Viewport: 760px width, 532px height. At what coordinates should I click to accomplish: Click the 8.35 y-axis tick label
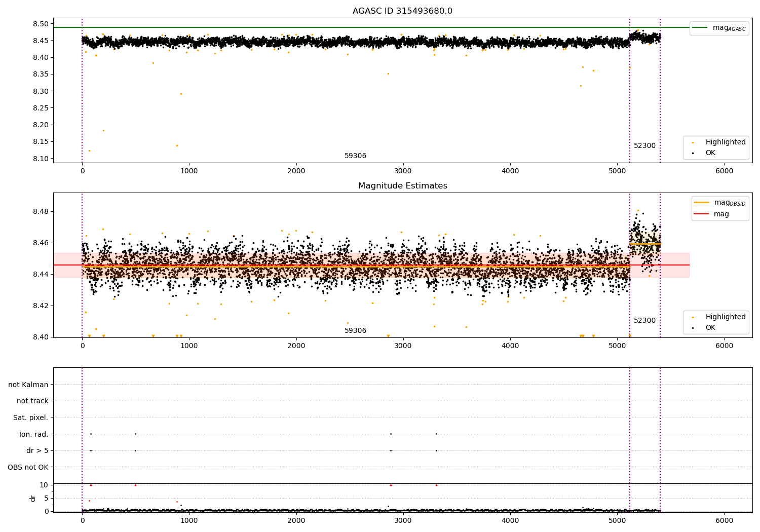[x=41, y=74]
